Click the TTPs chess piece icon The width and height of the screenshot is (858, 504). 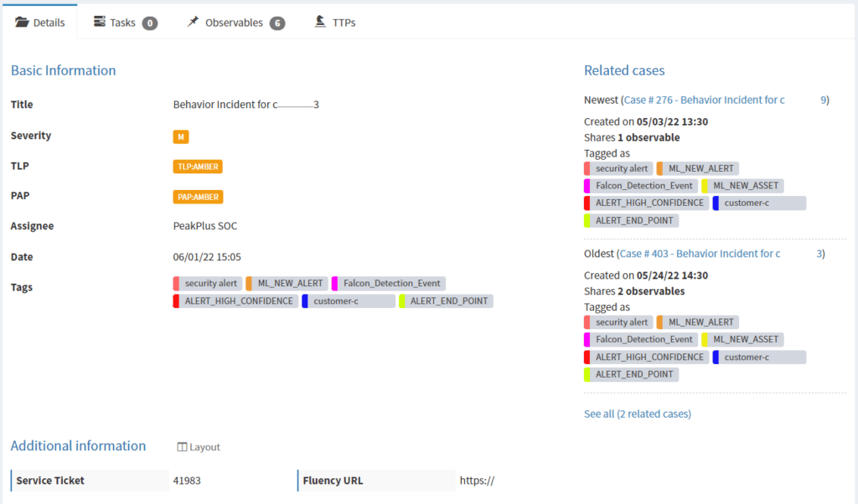(320, 22)
